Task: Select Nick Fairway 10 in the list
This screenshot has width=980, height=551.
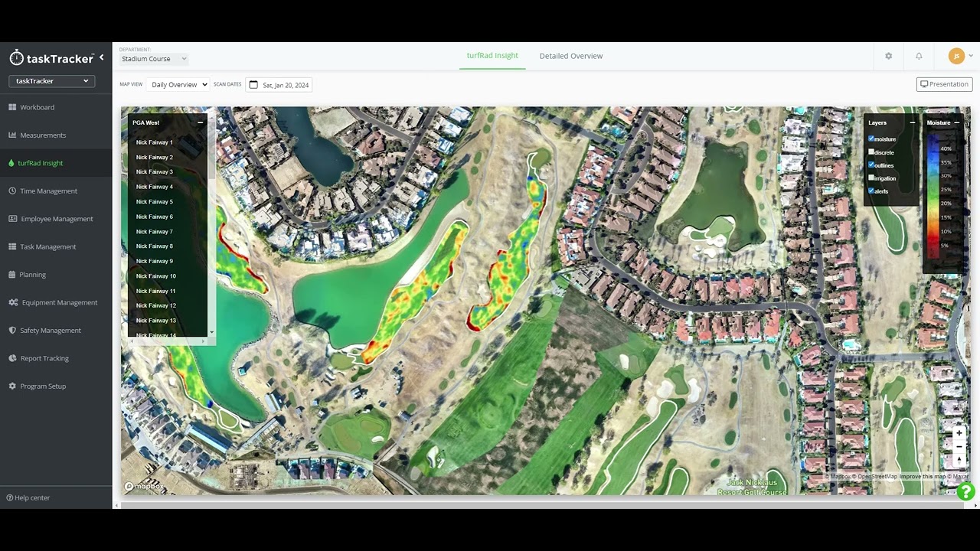Action: (155, 275)
